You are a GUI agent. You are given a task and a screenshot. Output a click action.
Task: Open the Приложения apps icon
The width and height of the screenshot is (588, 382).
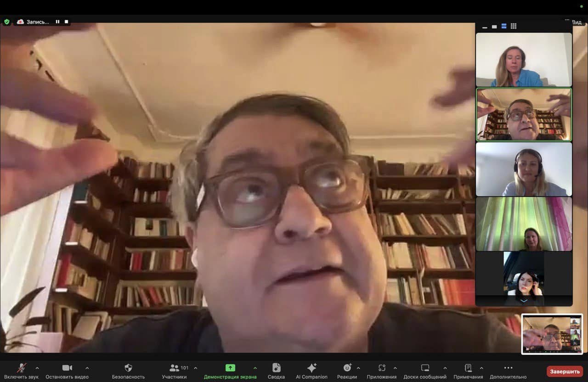tap(382, 368)
